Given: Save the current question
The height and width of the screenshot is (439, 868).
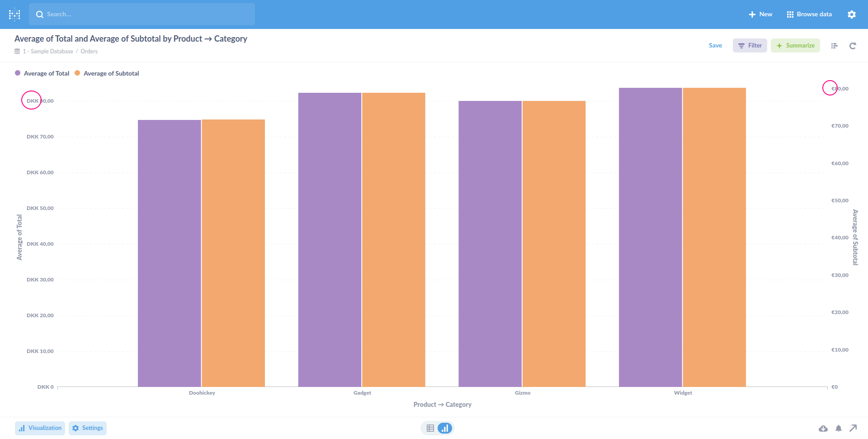Looking at the screenshot, I should (716, 45).
